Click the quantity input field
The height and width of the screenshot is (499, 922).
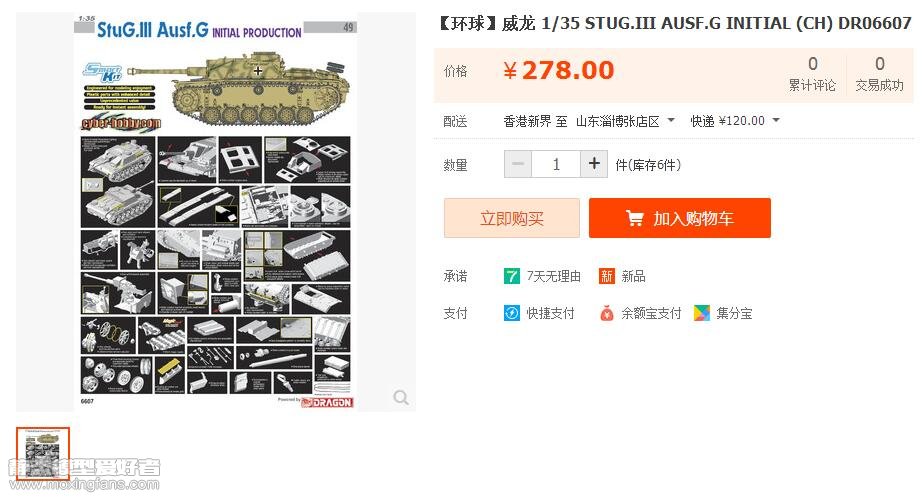556,164
